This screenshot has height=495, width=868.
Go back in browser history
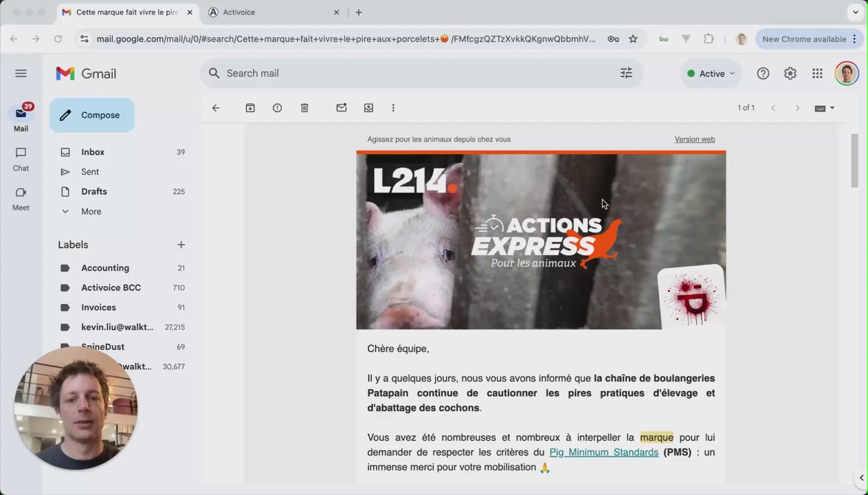[14, 39]
